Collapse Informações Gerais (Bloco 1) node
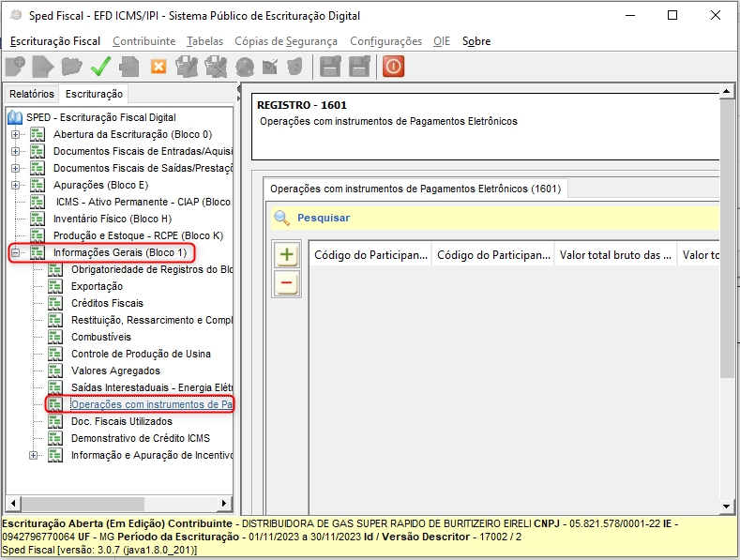This screenshot has width=740, height=560. (x=16, y=253)
